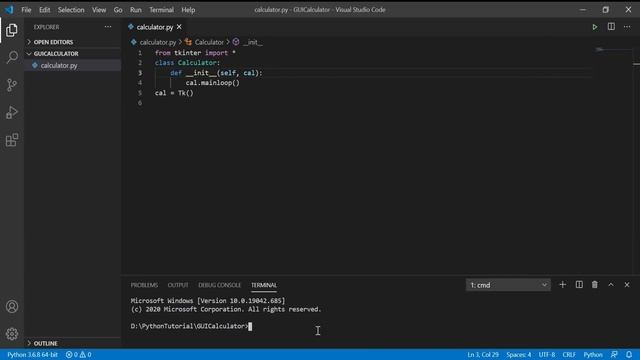The image size is (640, 360).
Task: Open the Help menu
Action: click(188, 9)
